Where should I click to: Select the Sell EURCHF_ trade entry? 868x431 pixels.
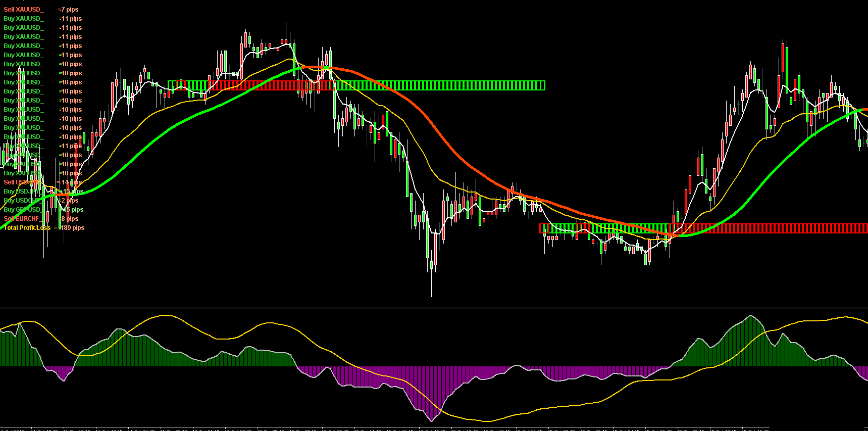tap(40, 219)
